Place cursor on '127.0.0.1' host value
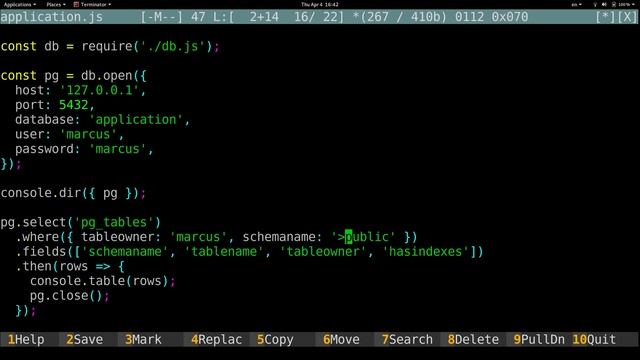This screenshot has width=640, height=360. 99,90
